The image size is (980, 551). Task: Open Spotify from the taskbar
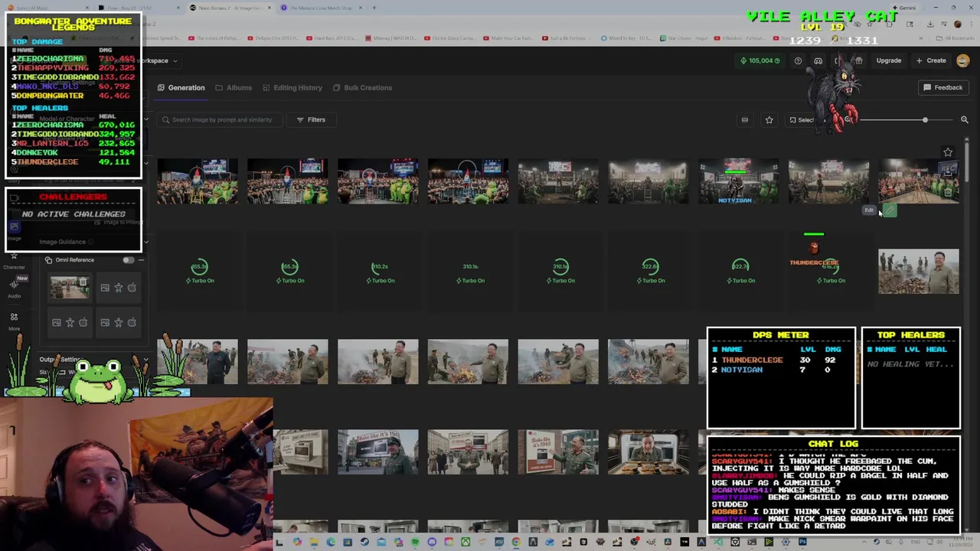pos(415,543)
